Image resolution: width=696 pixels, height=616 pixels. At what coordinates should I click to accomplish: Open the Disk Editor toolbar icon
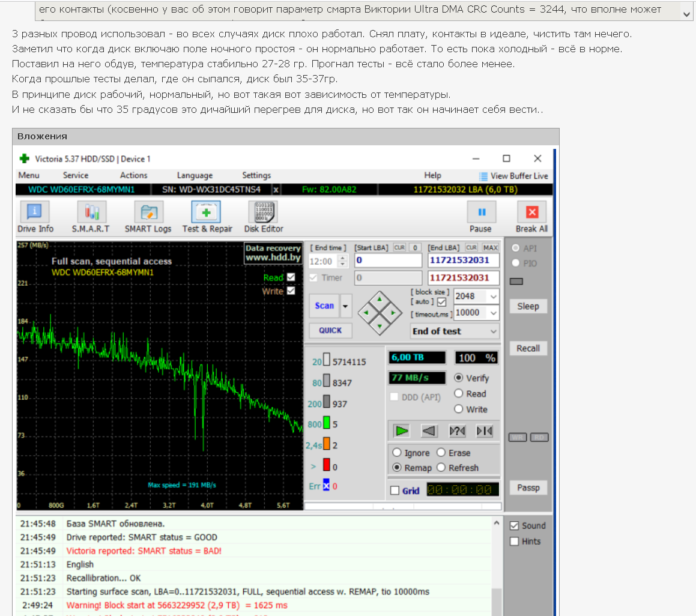[x=263, y=212]
